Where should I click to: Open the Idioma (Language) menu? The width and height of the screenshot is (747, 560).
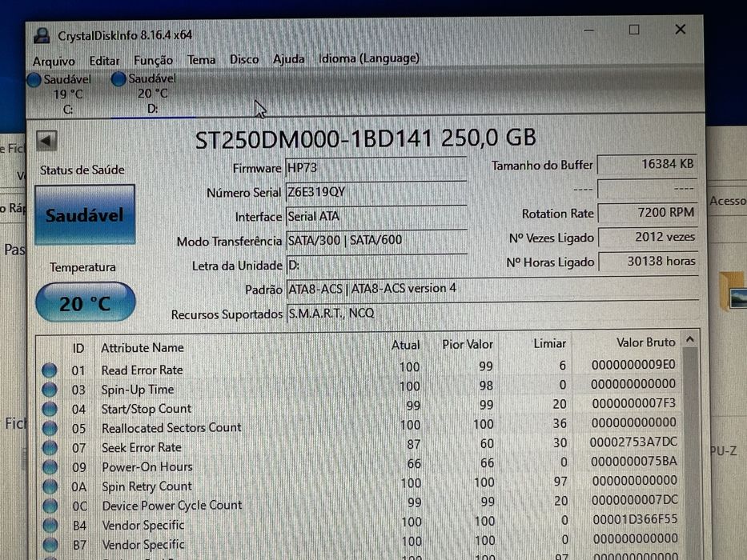coord(369,58)
